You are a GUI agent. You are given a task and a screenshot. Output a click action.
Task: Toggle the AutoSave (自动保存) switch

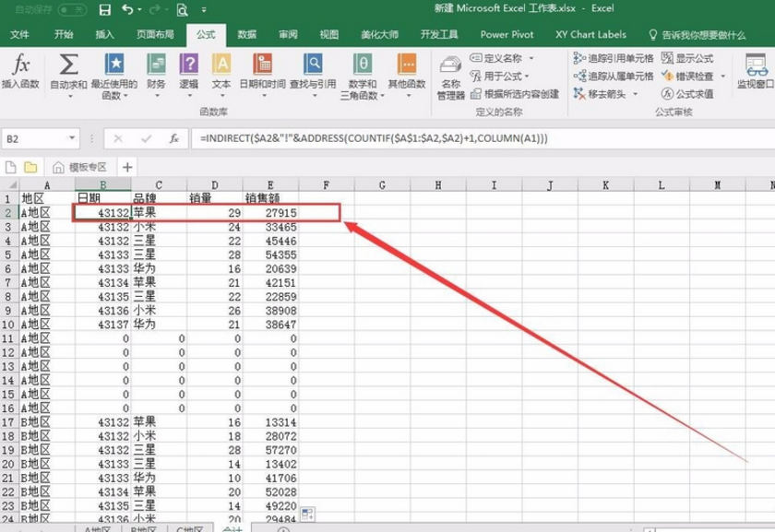[72, 10]
